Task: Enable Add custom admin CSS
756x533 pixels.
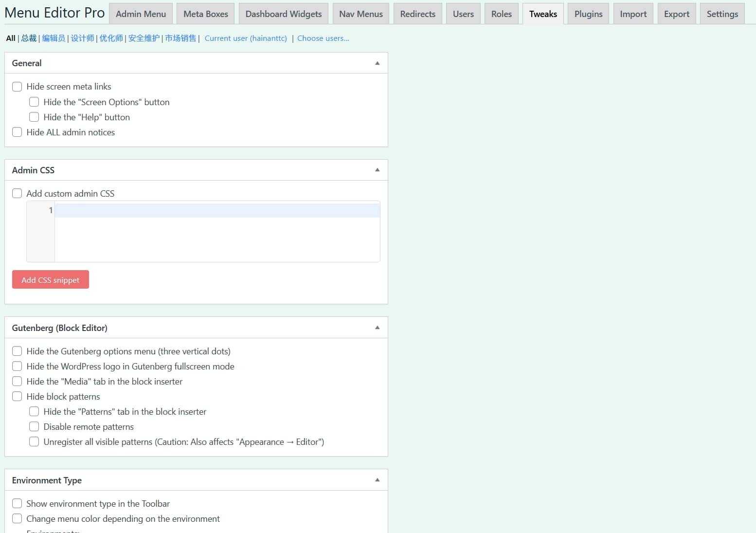Action: (17, 194)
